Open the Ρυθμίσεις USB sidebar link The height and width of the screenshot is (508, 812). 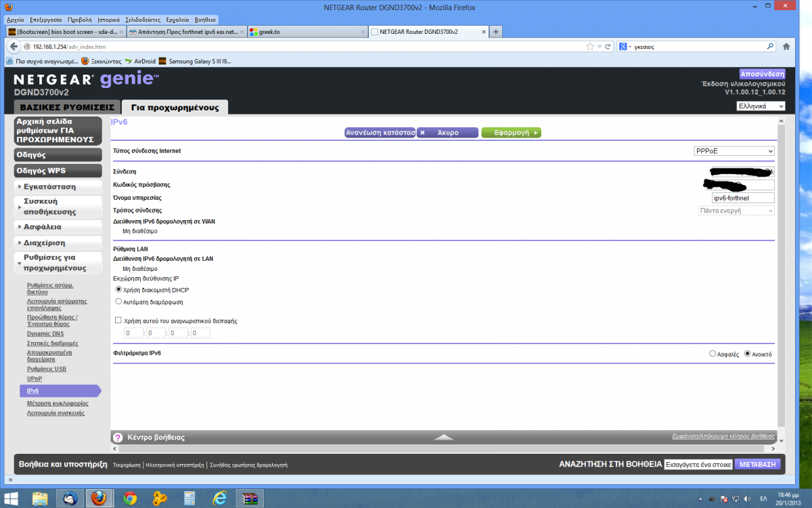[47, 369]
